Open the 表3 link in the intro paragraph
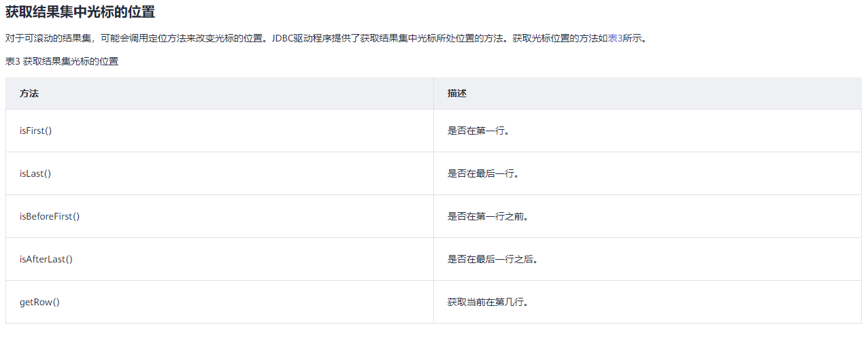The height and width of the screenshot is (342, 868). pos(614,38)
